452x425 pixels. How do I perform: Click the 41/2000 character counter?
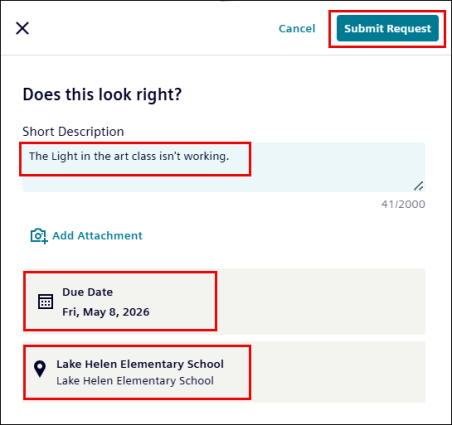403,204
